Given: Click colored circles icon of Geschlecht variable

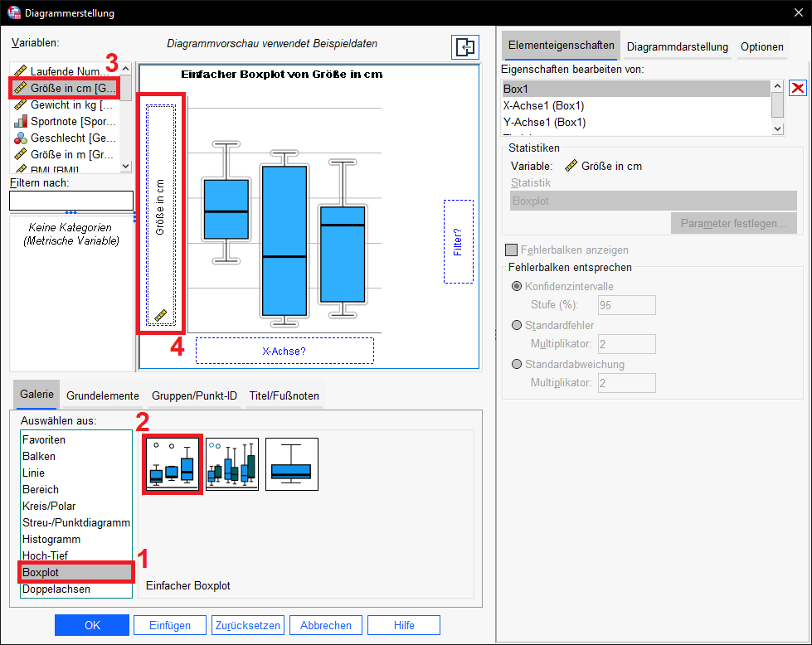Looking at the screenshot, I should pos(20,138).
